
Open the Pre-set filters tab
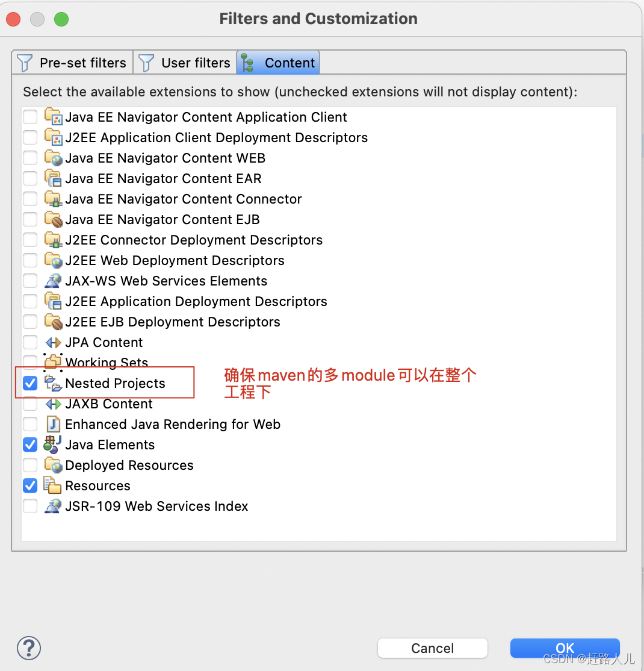pos(72,62)
